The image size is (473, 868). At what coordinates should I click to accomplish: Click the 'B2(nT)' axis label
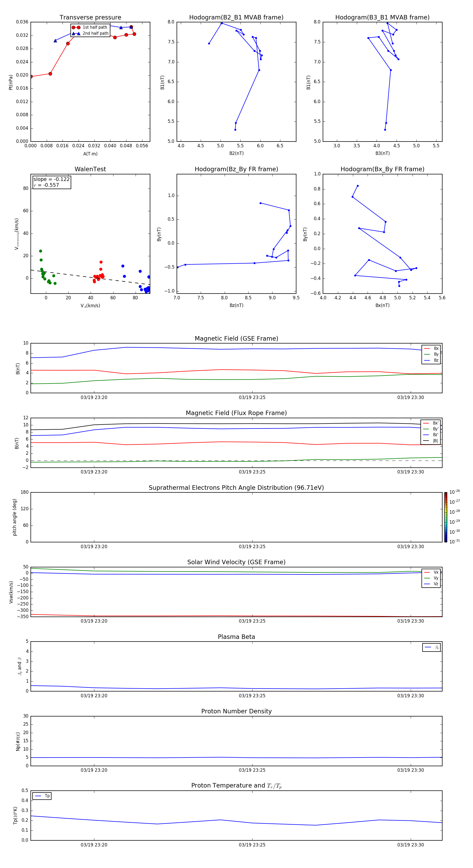[x=236, y=153]
